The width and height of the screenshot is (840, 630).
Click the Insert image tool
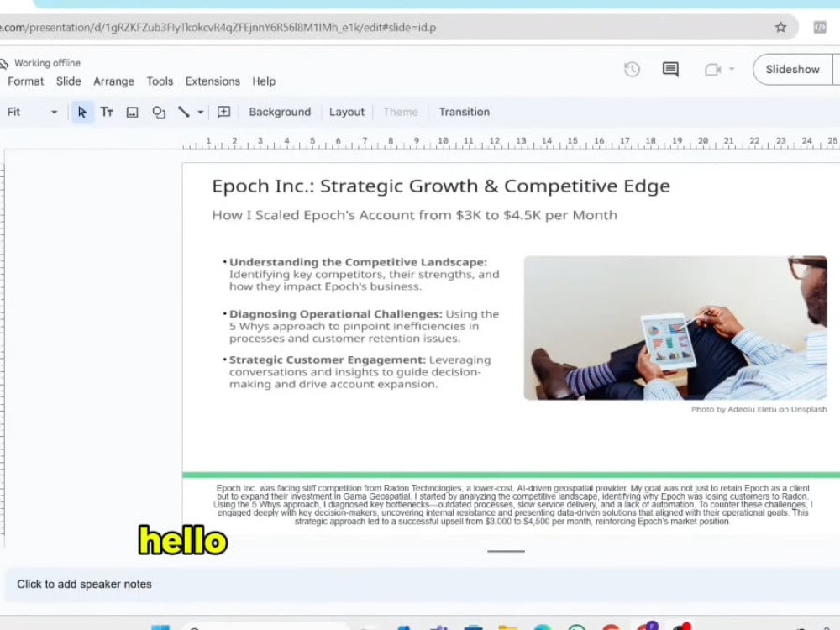point(133,112)
